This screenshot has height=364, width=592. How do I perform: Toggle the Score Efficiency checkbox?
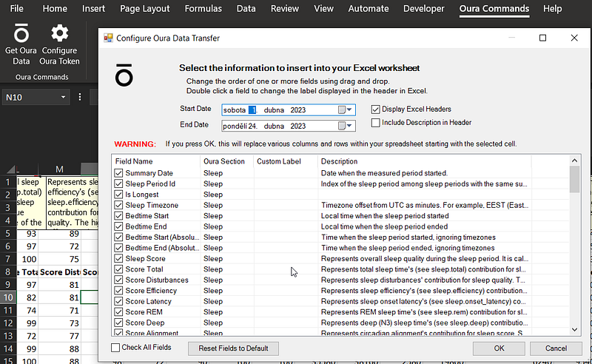pyautogui.click(x=118, y=291)
